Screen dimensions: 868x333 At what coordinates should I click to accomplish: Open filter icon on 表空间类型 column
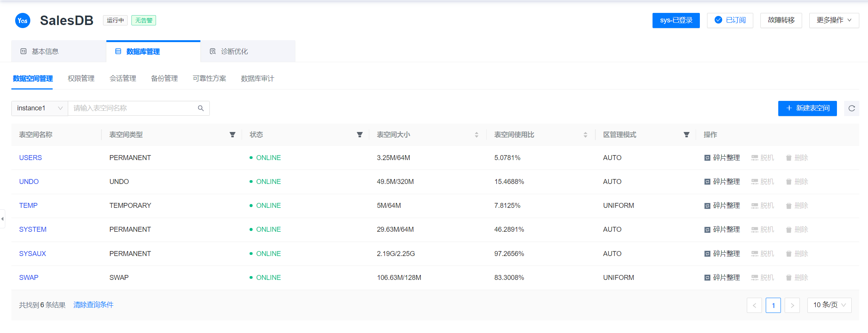click(233, 135)
